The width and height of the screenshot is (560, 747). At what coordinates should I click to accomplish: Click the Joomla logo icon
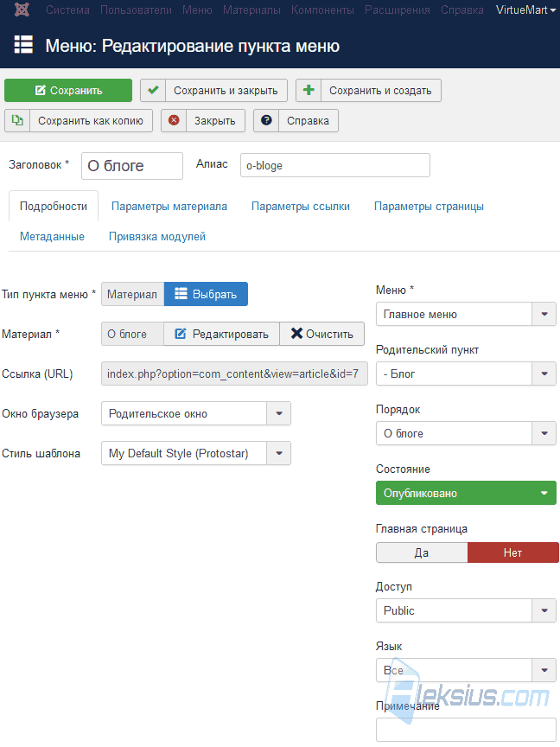[x=22, y=10]
